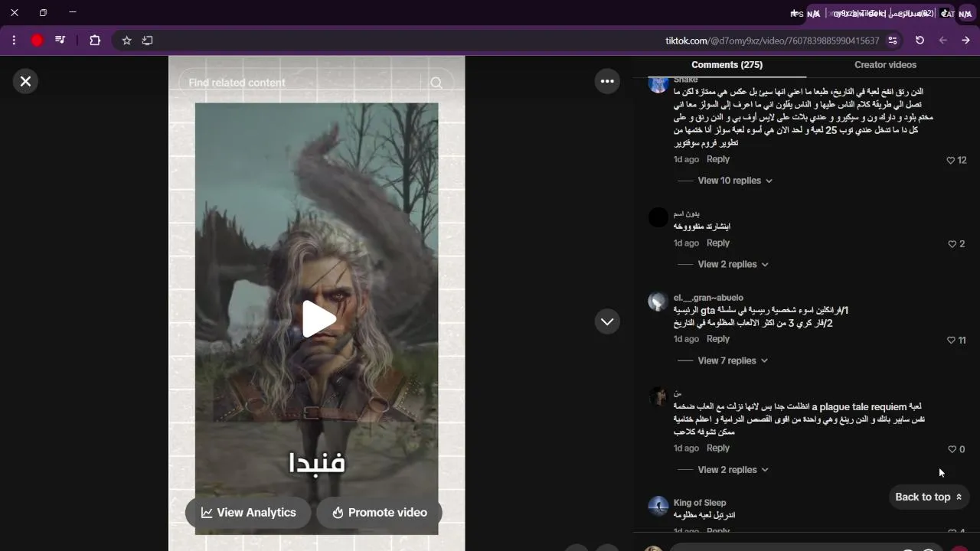Open the media playlist control icon
Image resolution: width=980 pixels, height=551 pixels.
[x=60, y=41]
